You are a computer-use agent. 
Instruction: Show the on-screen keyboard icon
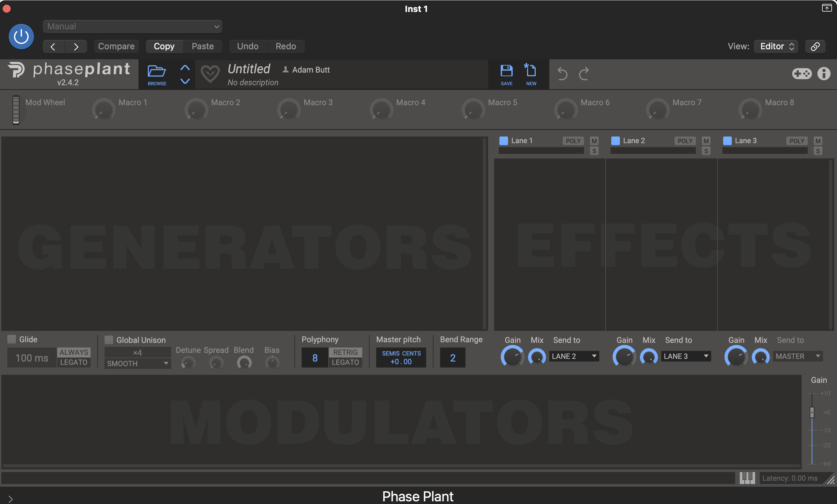pos(747,478)
